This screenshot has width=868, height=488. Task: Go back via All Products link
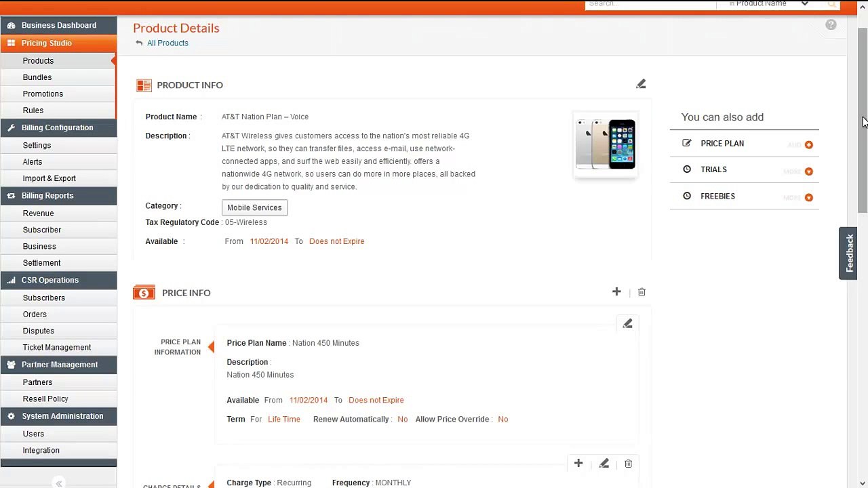167,43
